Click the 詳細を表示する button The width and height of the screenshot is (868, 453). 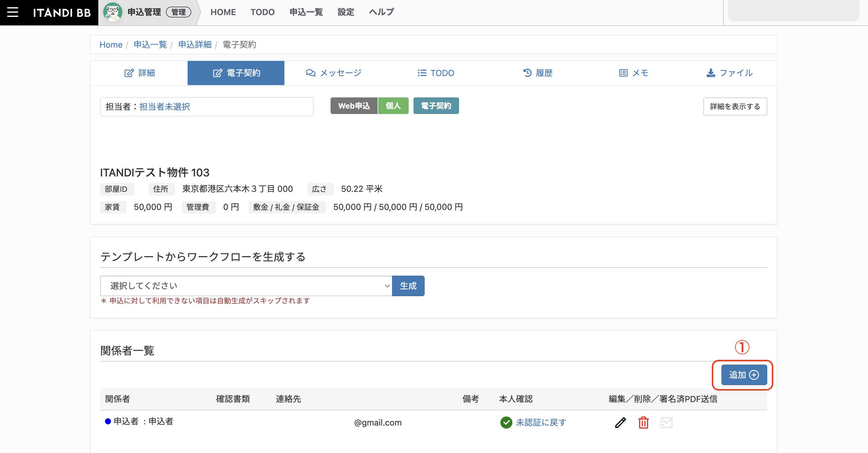(735, 106)
